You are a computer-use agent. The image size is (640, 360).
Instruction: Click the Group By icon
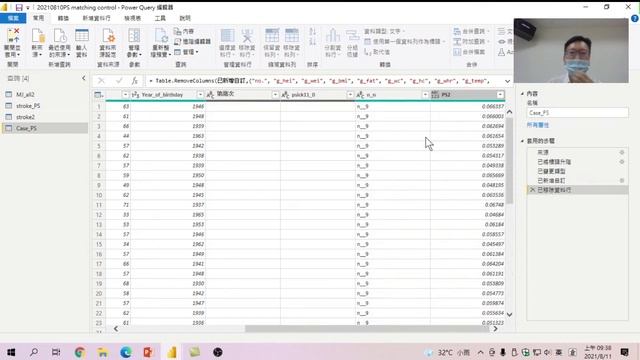point(352,42)
